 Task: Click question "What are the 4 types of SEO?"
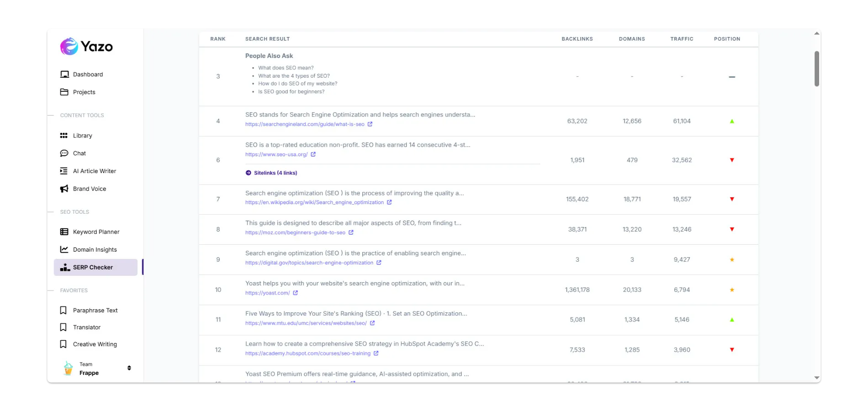[x=294, y=76]
